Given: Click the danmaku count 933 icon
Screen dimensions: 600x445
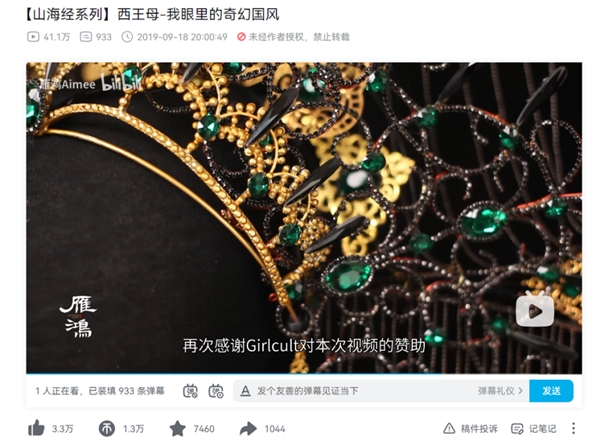Looking at the screenshot, I should click(86, 37).
